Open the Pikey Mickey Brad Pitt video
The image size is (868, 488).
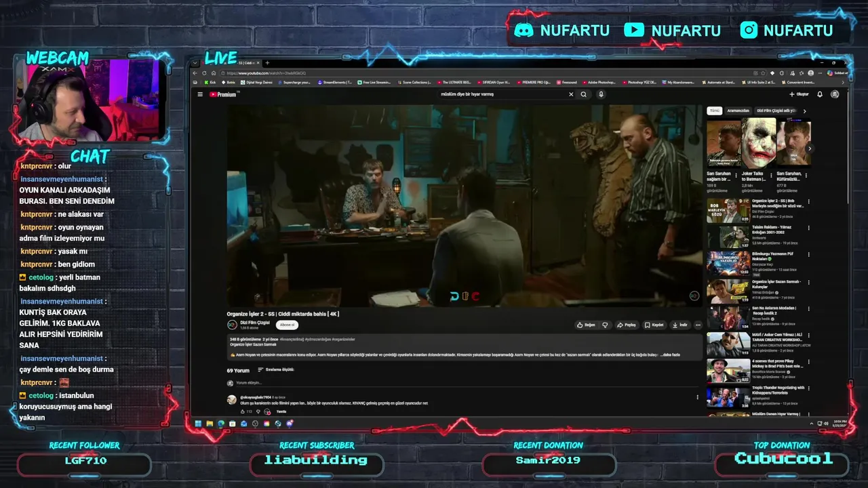point(728,371)
